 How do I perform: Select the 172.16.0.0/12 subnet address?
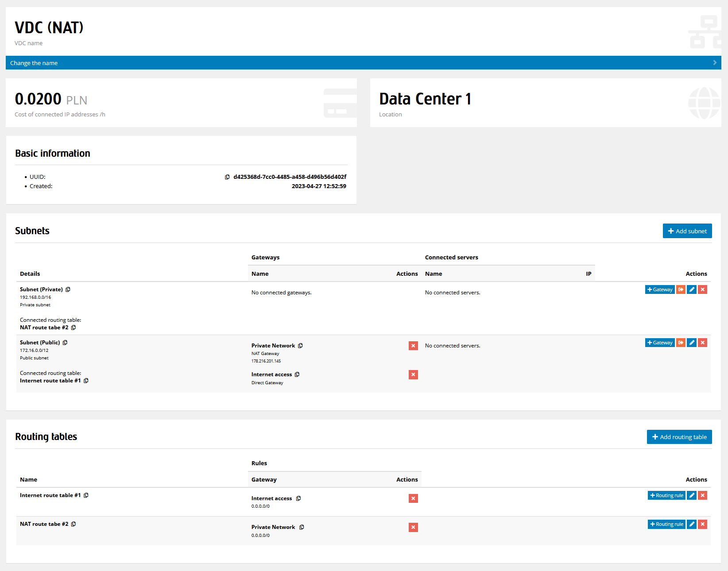(x=34, y=351)
